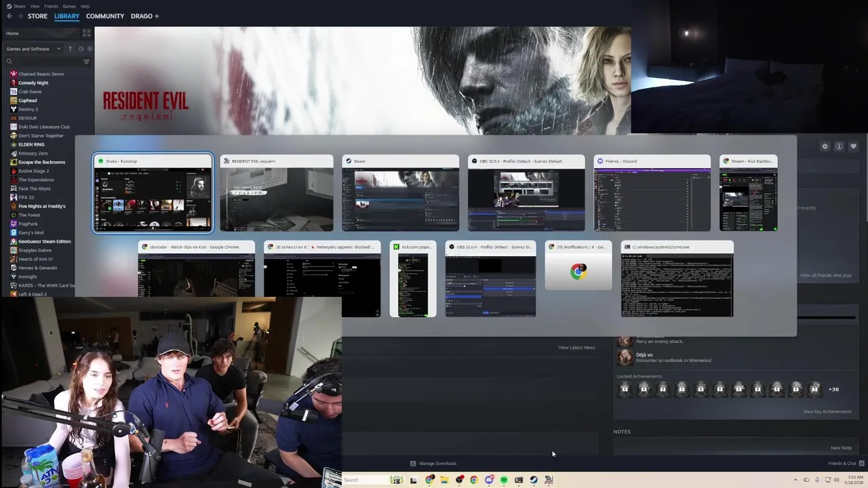Open the Games menu
The width and height of the screenshot is (868, 488).
pyautogui.click(x=69, y=6)
